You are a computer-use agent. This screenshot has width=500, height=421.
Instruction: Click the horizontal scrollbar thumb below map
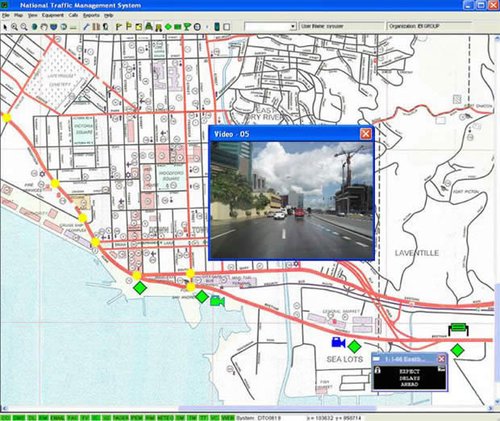pos(277,408)
